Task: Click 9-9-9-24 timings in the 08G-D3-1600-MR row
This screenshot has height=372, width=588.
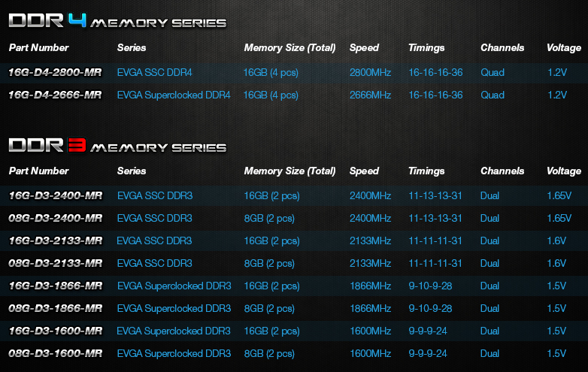Action: pyautogui.click(x=428, y=354)
